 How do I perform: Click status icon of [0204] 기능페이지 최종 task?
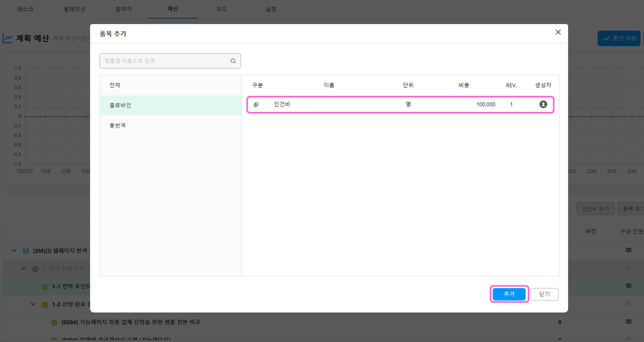pyautogui.click(x=54, y=322)
